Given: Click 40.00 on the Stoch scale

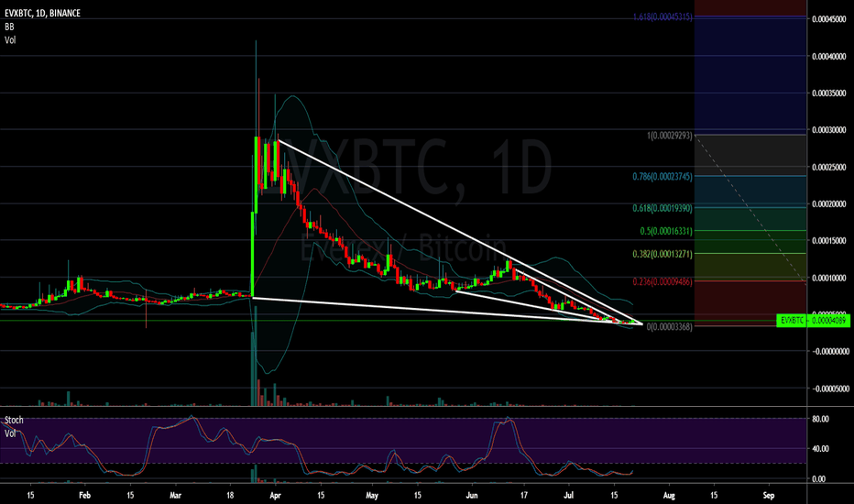Looking at the screenshot, I should click(x=820, y=449).
